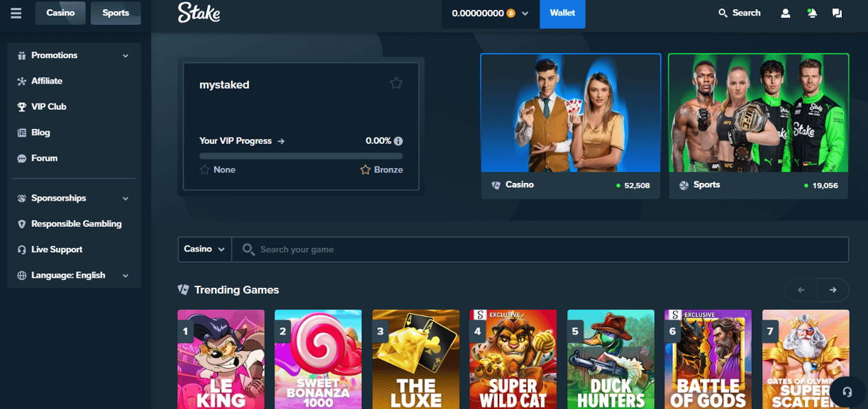Click the Search text in header
The height and width of the screenshot is (409, 868).
click(746, 13)
